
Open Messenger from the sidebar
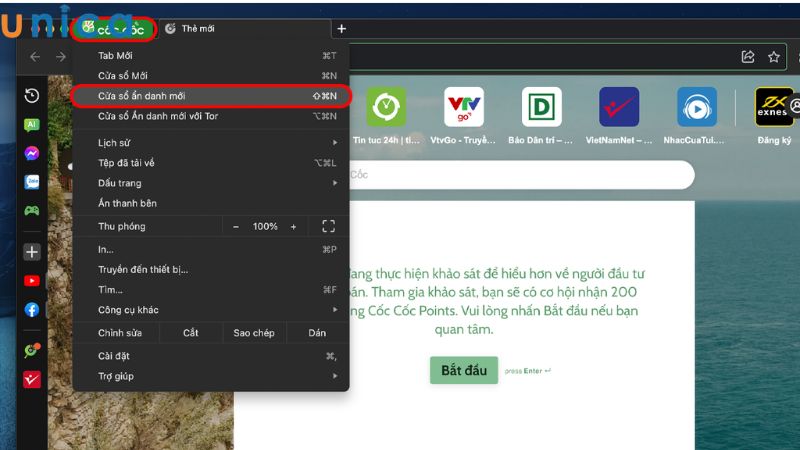pos(32,153)
